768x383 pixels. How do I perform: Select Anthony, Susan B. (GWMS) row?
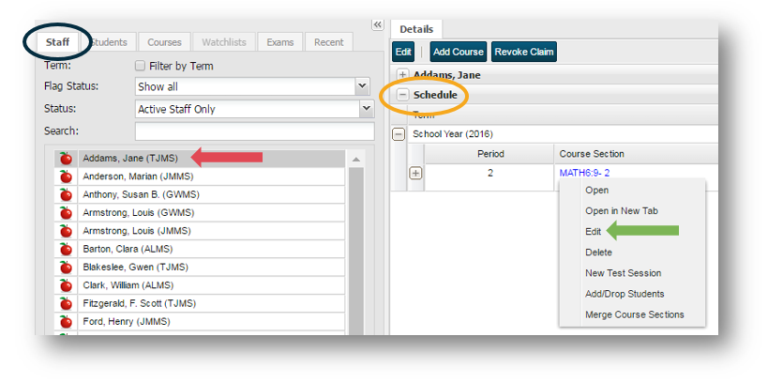[211, 195]
